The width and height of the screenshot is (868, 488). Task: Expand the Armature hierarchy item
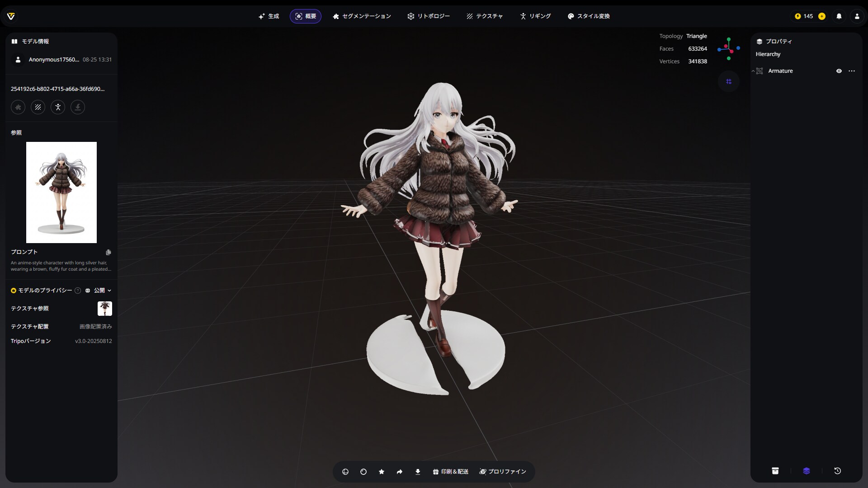coord(753,71)
